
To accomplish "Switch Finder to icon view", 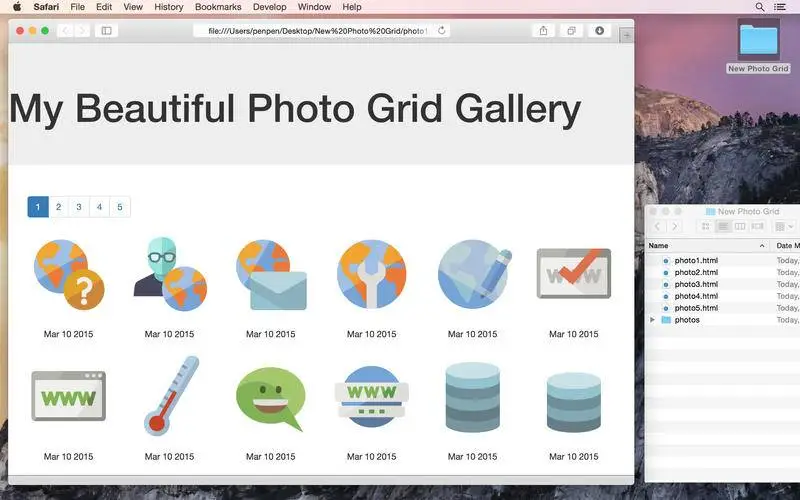I will click(706, 226).
